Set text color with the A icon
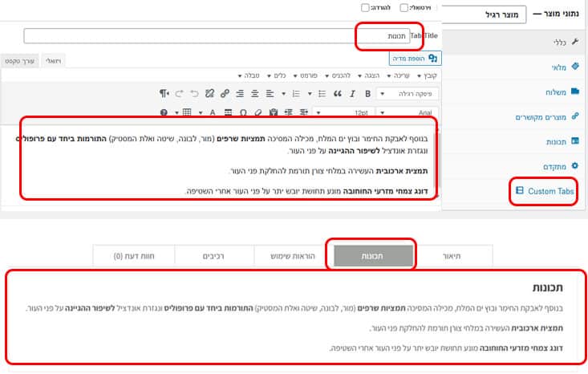The width and height of the screenshot is (588, 374). pyautogui.click(x=213, y=112)
